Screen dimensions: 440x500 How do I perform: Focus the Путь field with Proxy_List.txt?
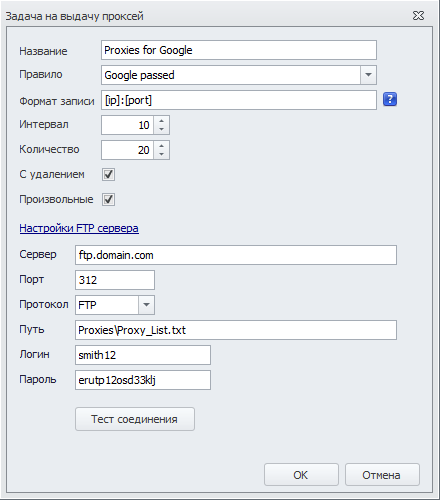(236, 330)
